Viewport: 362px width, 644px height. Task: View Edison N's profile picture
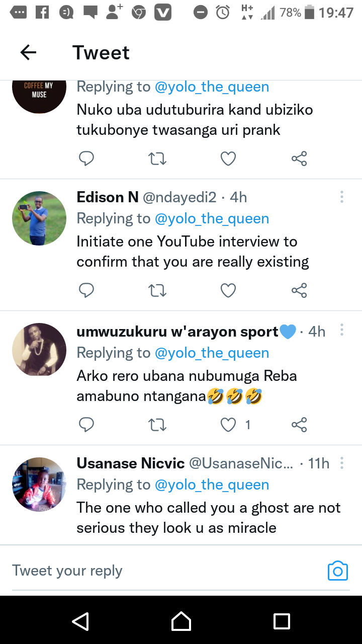tap(39, 218)
